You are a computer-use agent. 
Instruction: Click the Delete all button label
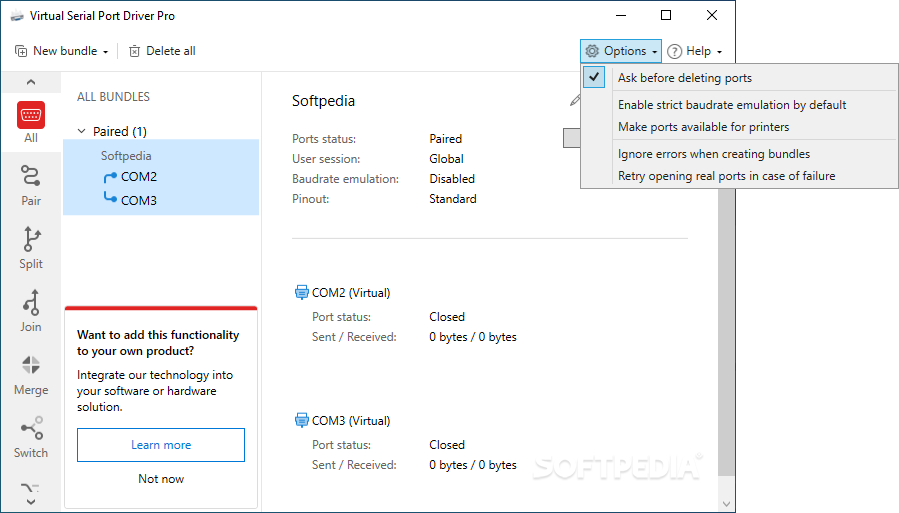tap(171, 51)
